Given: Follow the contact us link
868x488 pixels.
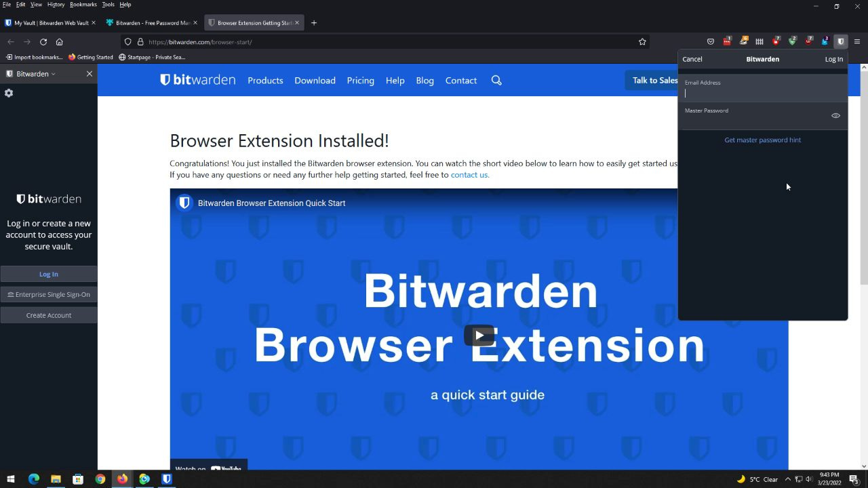Looking at the screenshot, I should pyautogui.click(x=469, y=175).
